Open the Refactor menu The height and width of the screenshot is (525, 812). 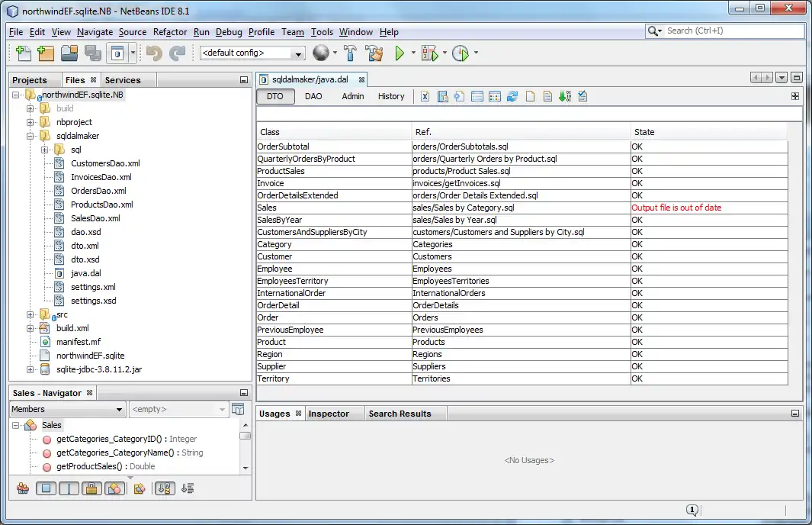169,32
